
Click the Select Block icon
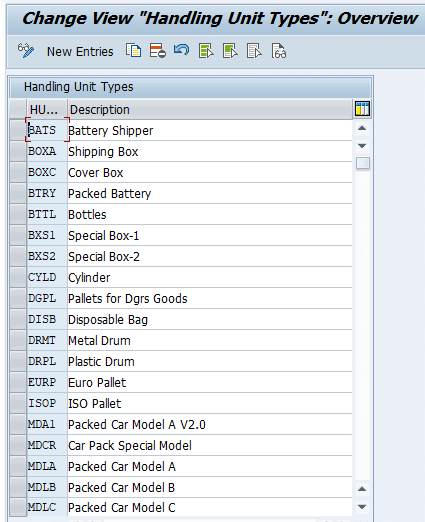[230, 51]
